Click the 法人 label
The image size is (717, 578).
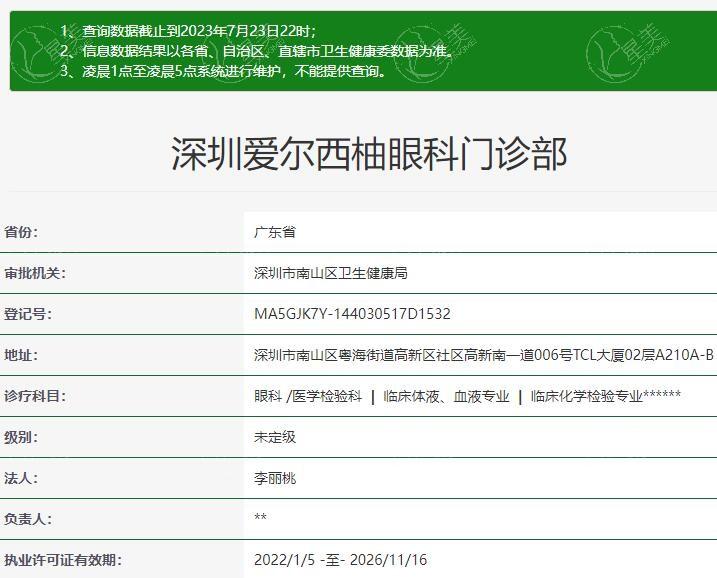(21, 478)
